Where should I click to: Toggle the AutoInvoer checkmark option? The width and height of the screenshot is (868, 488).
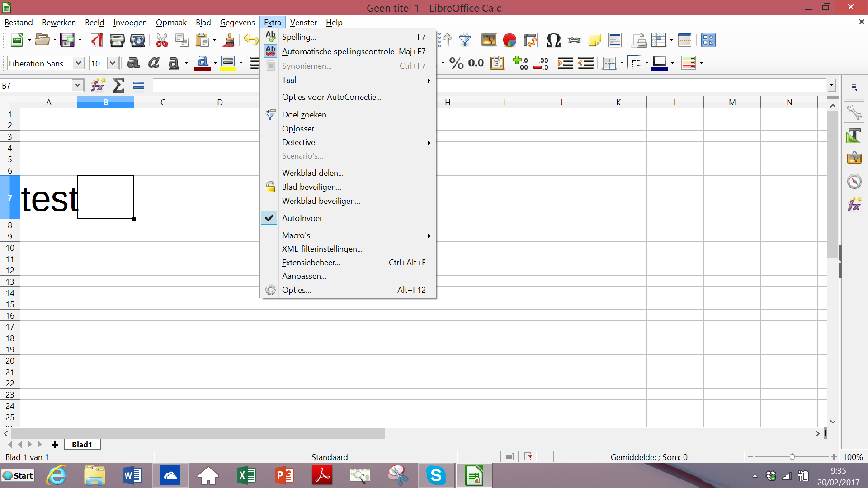tap(302, 218)
